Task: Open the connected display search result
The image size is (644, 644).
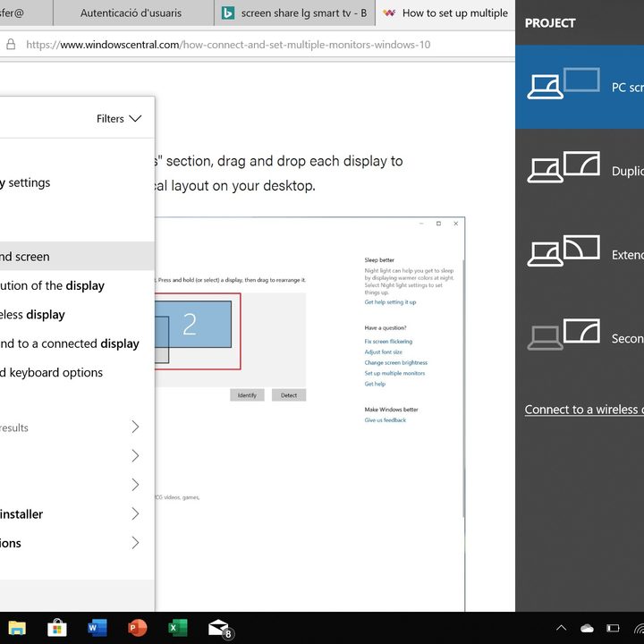Action: point(70,343)
